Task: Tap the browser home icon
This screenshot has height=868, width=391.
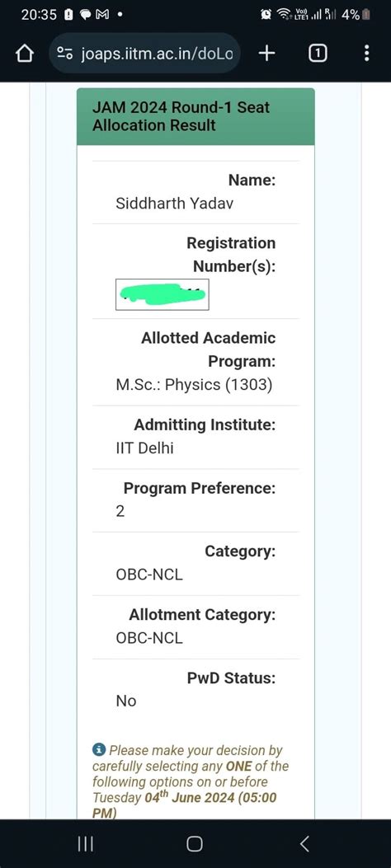Action: click(24, 54)
